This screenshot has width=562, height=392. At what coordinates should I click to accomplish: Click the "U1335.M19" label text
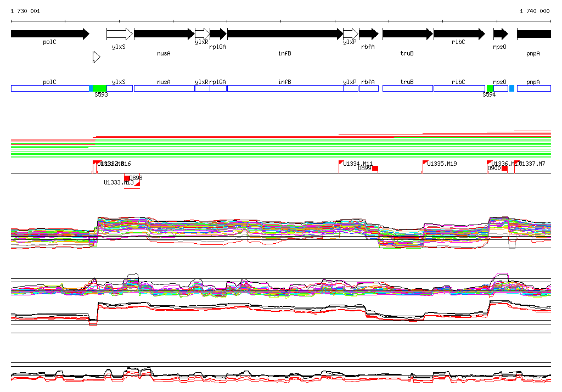tap(442, 164)
